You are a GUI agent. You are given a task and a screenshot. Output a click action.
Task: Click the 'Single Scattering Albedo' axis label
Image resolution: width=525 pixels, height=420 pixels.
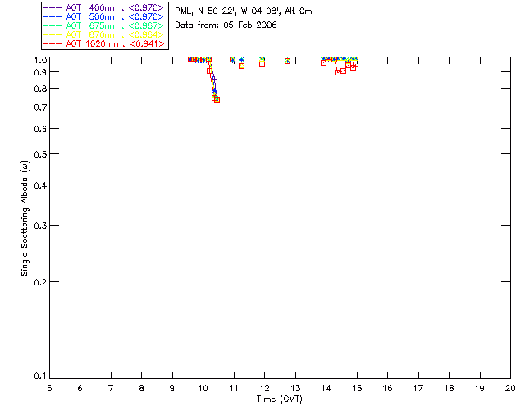[x=25, y=218]
